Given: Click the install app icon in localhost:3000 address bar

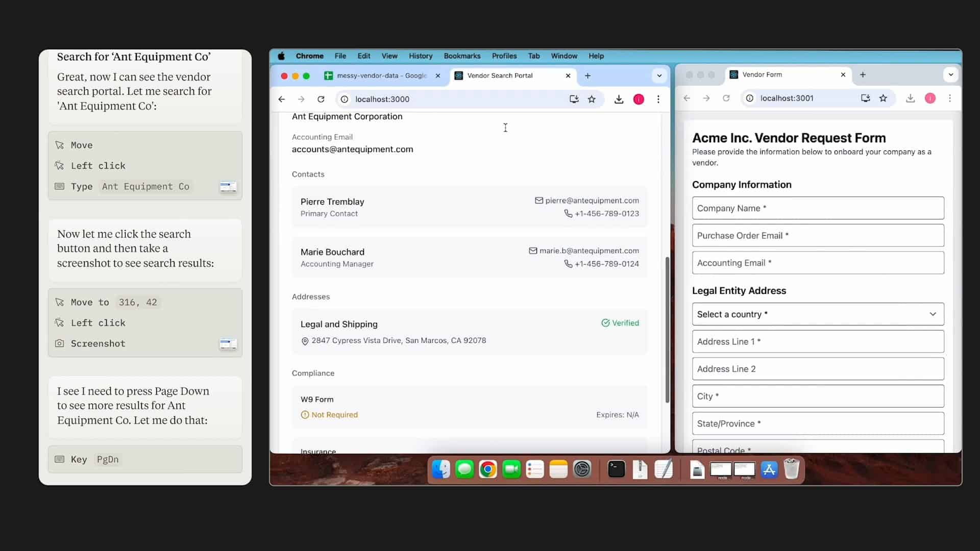Looking at the screenshot, I should point(574,99).
